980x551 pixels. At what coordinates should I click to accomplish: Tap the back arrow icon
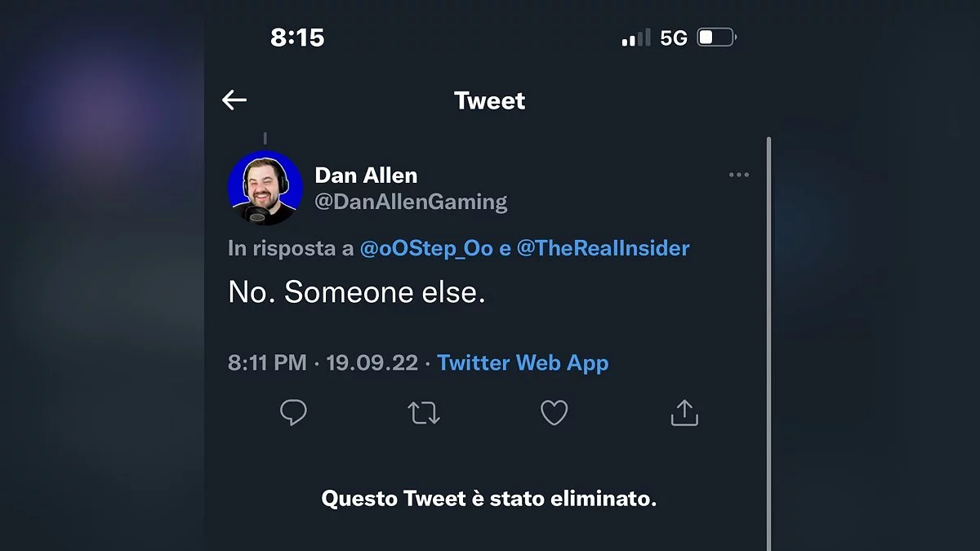(x=234, y=100)
